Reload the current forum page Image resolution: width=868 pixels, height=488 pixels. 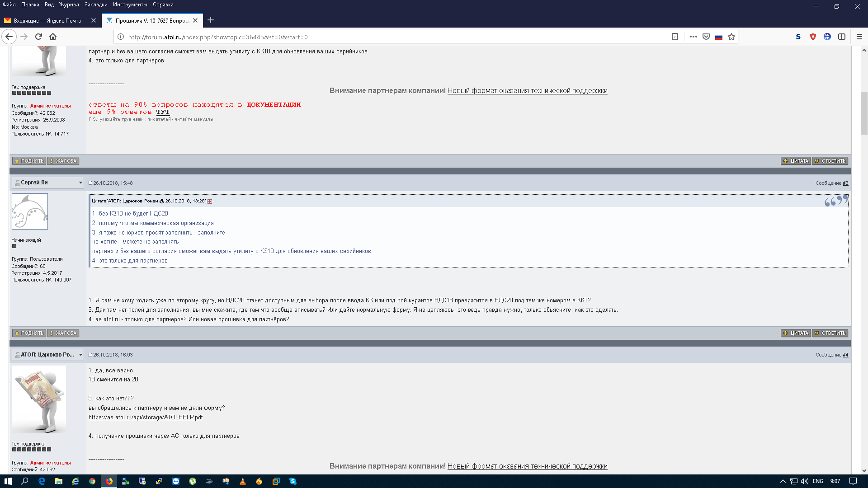point(39,37)
